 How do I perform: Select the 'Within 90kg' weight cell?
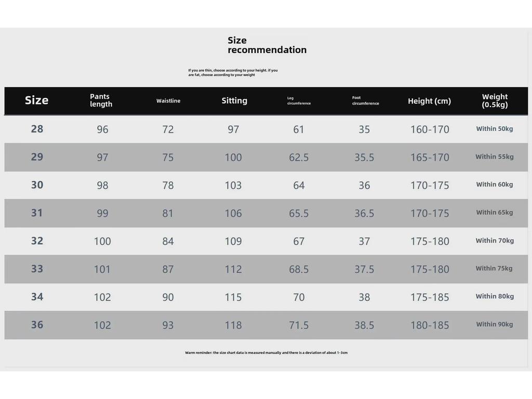coord(495,324)
